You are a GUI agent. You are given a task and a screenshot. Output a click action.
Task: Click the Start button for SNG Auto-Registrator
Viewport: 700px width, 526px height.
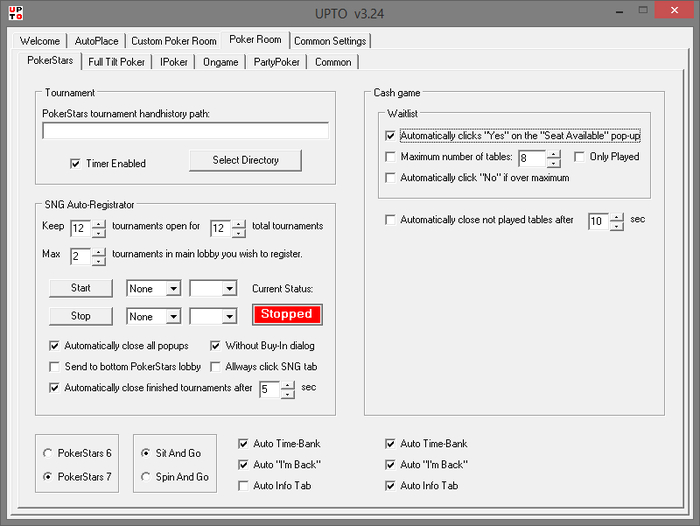(80, 288)
